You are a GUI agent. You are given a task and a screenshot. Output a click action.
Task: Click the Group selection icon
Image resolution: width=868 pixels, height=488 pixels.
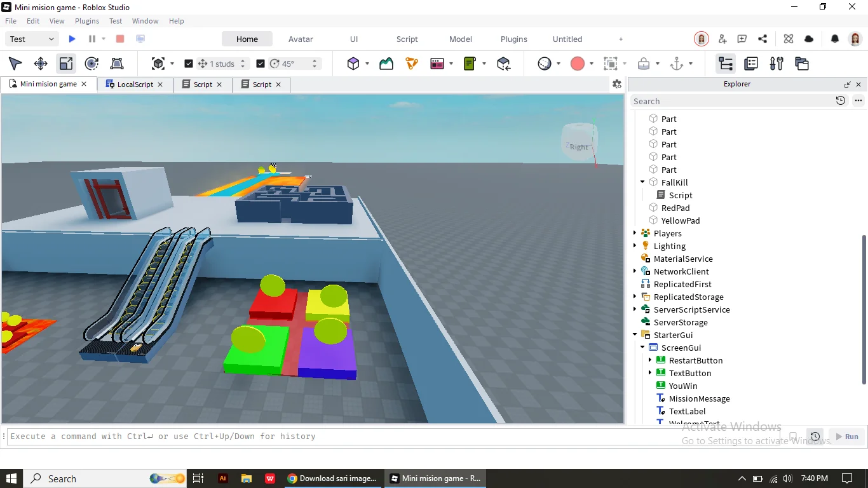611,64
